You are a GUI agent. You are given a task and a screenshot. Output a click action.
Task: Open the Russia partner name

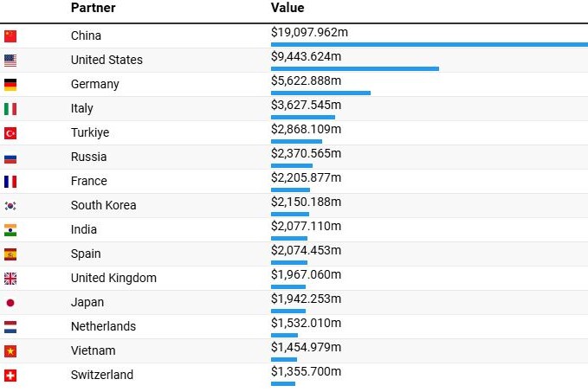click(89, 157)
